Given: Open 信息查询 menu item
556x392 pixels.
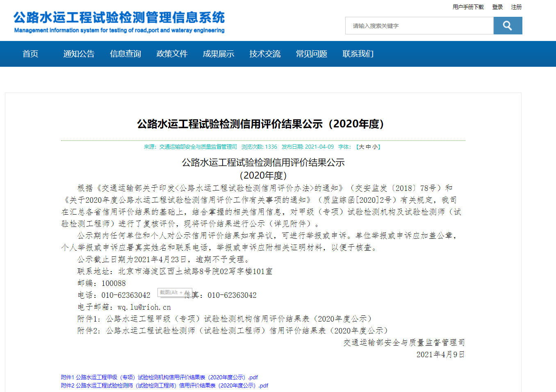Looking at the screenshot, I should pos(125,54).
